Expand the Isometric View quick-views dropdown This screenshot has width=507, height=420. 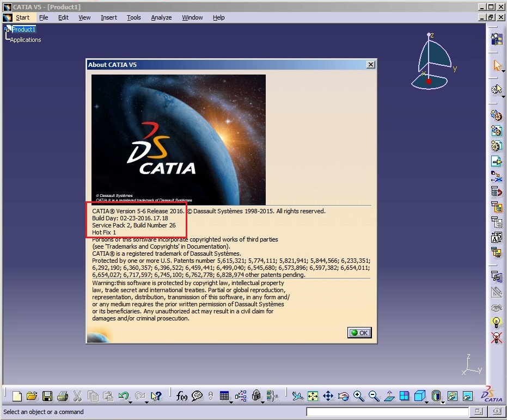point(427,403)
